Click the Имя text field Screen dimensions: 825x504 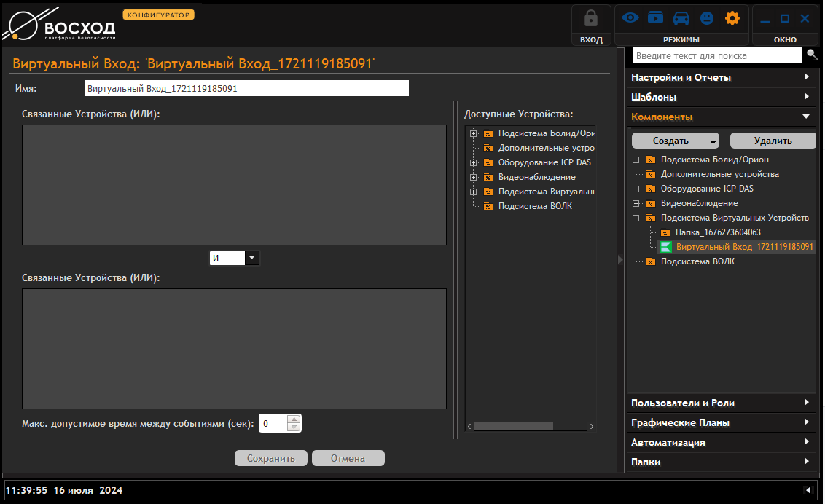coord(246,89)
